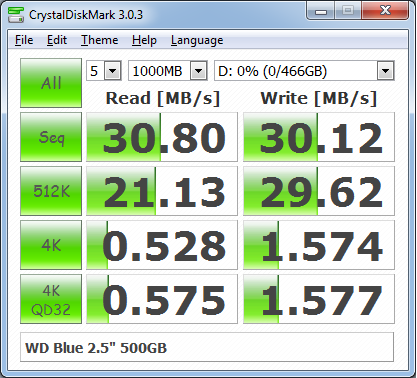Open the Help menu
This screenshot has width=417, height=378.
144,40
